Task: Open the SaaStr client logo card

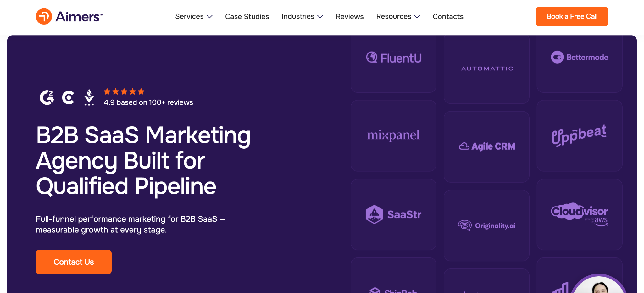Action: tap(393, 214)
